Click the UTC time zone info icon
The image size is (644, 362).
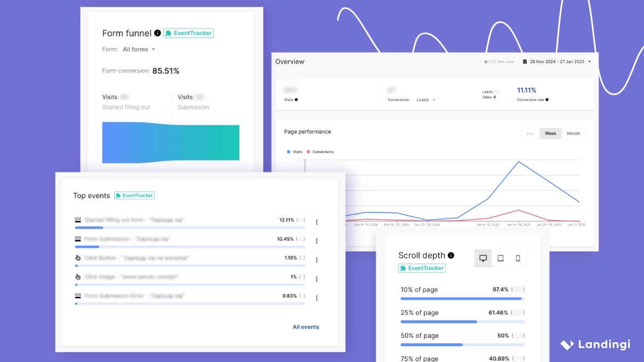coord(487,61)
